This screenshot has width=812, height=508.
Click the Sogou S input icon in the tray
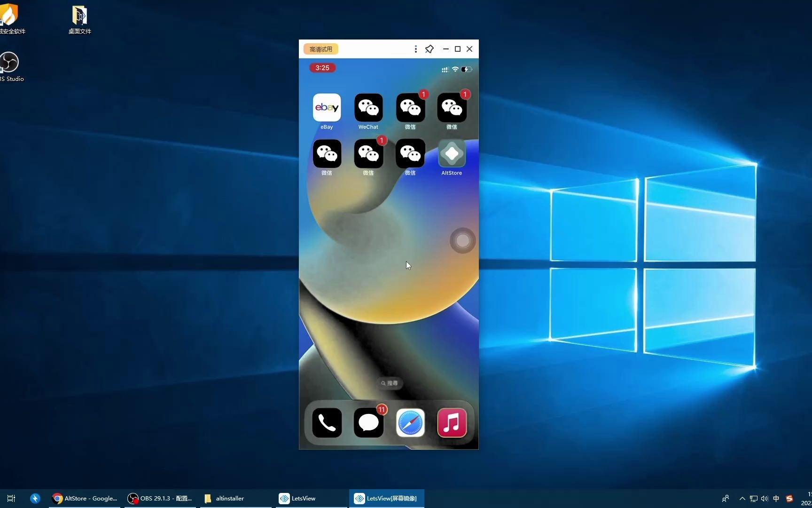(x=789, y=499)
